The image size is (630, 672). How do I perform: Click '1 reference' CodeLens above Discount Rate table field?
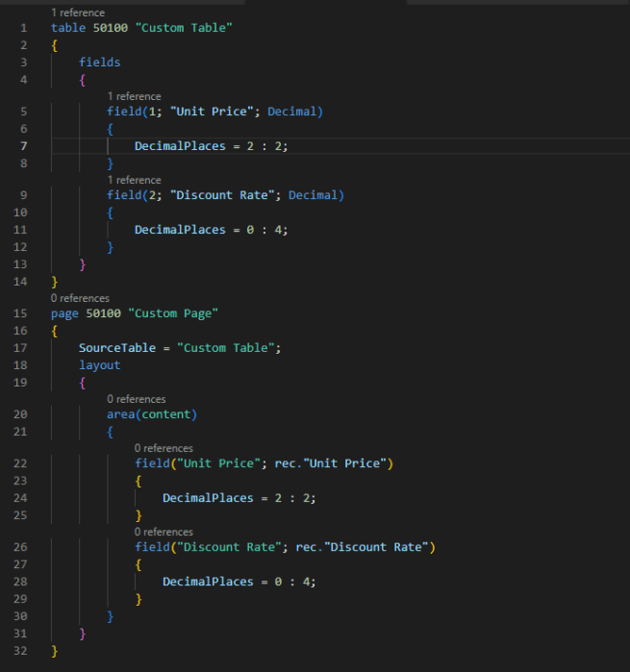pyautogui.click(x=134, y=180)
